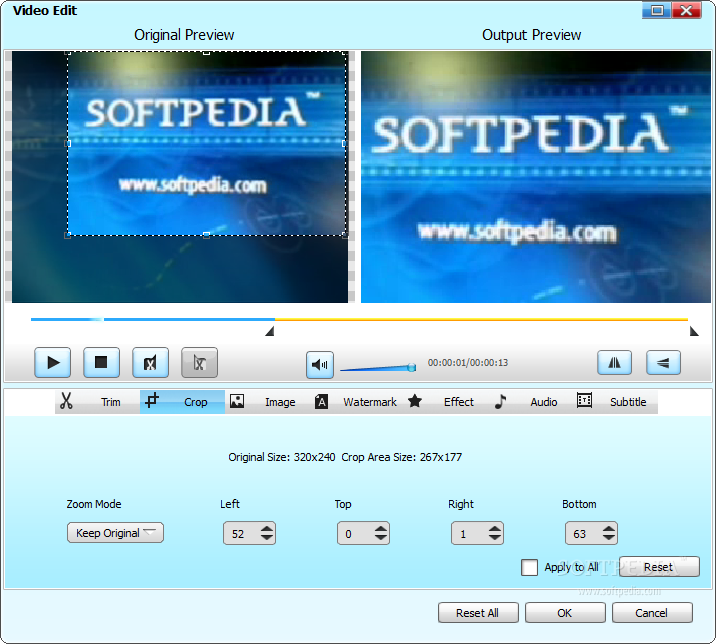Click the blue played section of timeline
The height and width of the screenshot is (644, 716).
click(x=153, y=319)
